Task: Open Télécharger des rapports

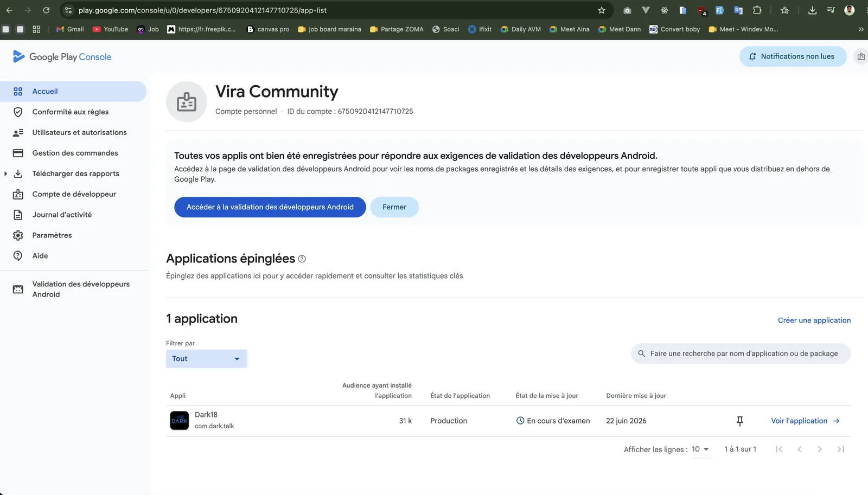Action: (75, 174)
